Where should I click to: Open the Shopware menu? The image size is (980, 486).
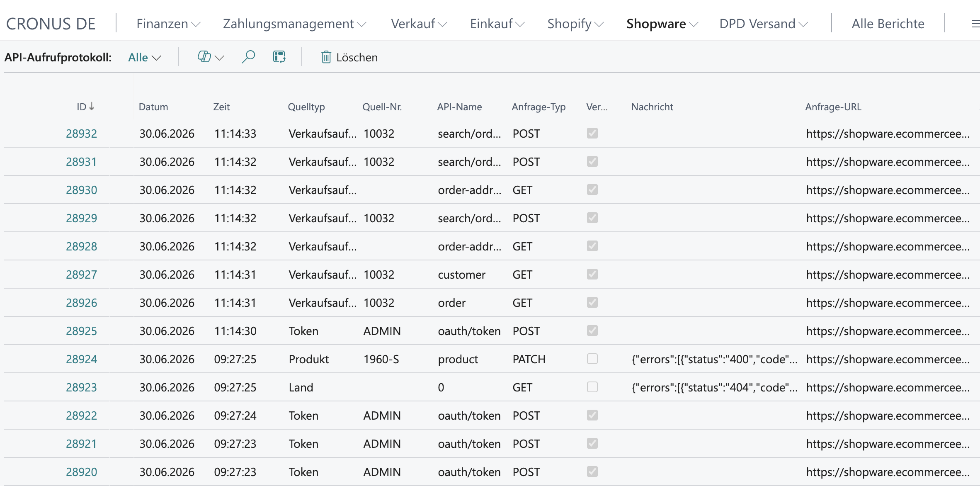[x=662, y=24]
